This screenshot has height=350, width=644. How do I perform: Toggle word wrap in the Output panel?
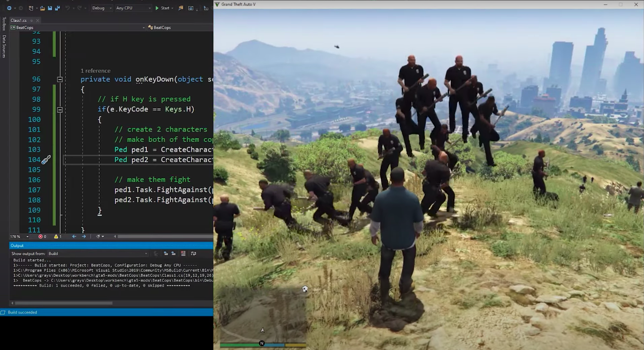click(194, 253)
